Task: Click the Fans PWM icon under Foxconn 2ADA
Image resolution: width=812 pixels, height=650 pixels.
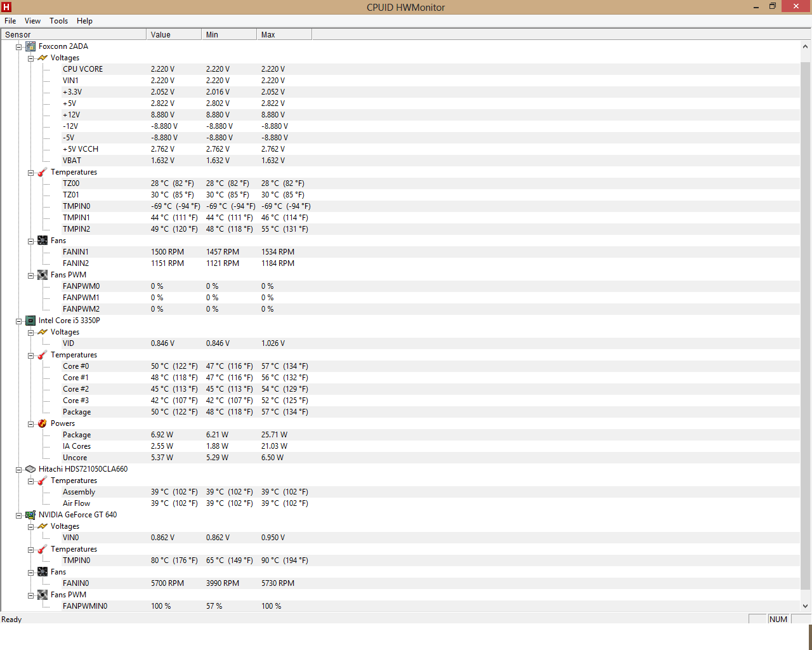Action: click(43, 275)
